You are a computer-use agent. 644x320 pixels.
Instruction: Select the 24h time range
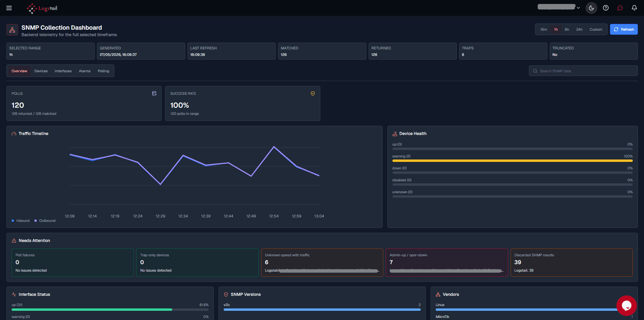[x=579, y=29]
